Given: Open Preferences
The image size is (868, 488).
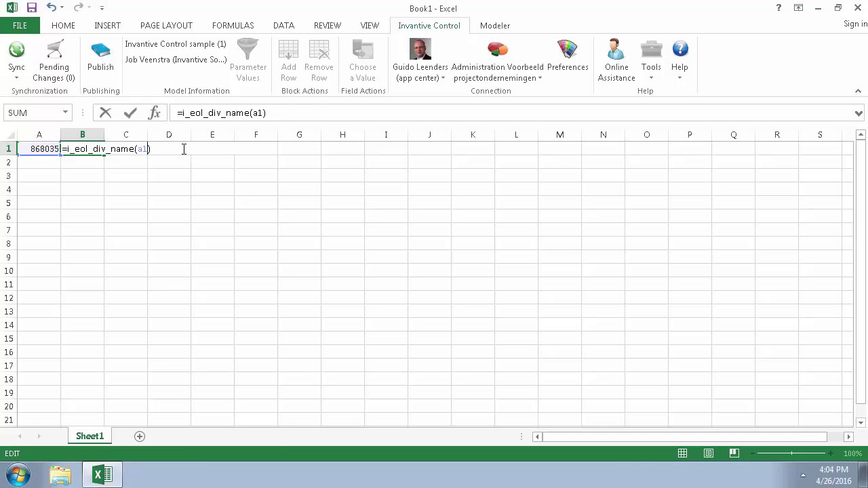Looking at the screenshot, I should [568, 56].
